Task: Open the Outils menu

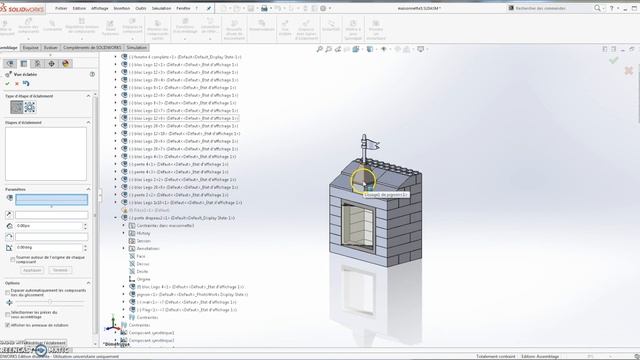Action: coord(141,8)
